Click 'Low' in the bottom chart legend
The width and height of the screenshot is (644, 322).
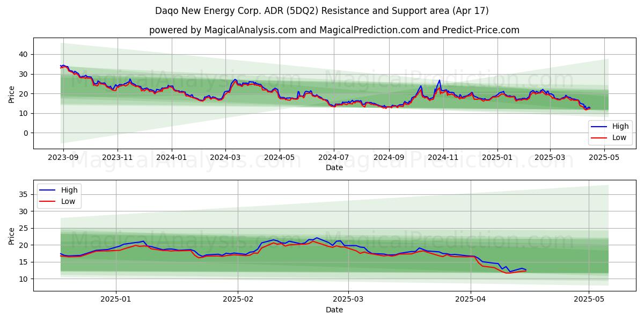(x=68, y=201)
